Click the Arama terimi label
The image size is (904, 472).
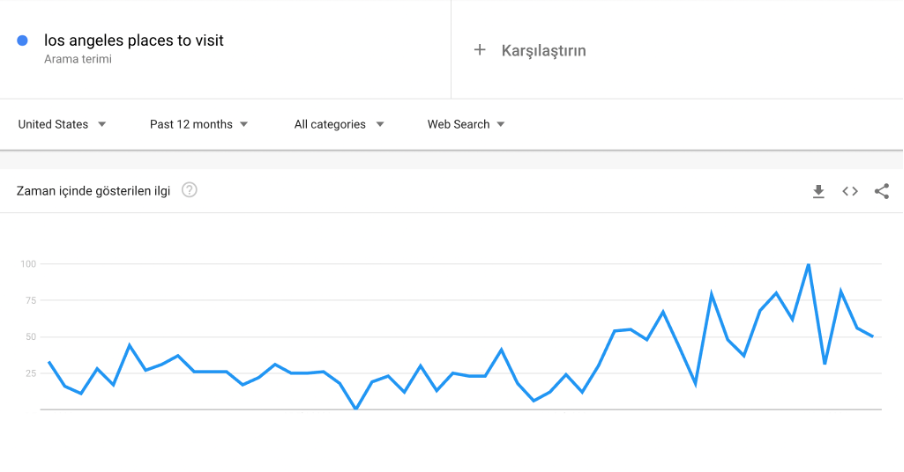coord(78,59)
